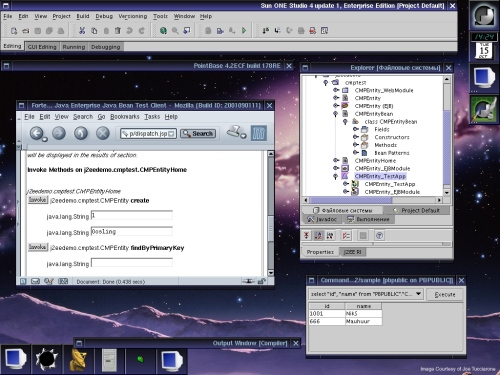The width and height of the screenshot is (500, 375).
Task: Toggle offline mode icon in Mozilla status bar
Action: coord(248,281)
